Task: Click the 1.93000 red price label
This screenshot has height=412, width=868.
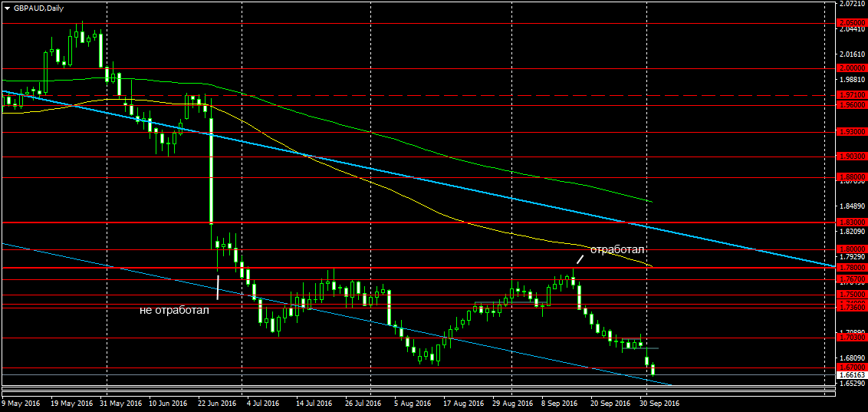Action: tap(852, 133)
